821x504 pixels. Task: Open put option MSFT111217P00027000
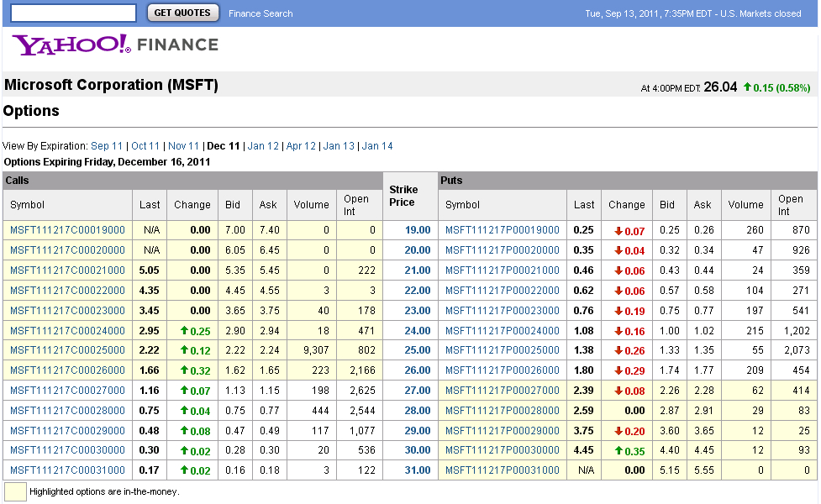[503, 391]
